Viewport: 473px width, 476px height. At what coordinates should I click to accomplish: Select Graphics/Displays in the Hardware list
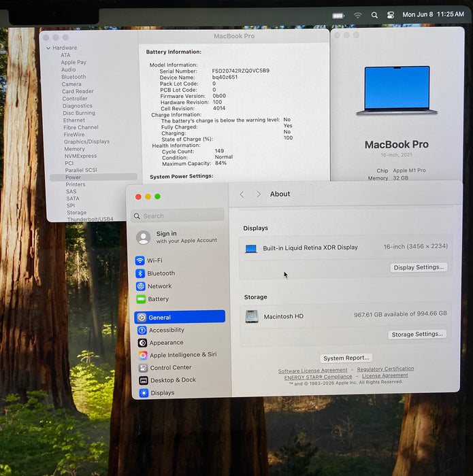tap(86, 141)
